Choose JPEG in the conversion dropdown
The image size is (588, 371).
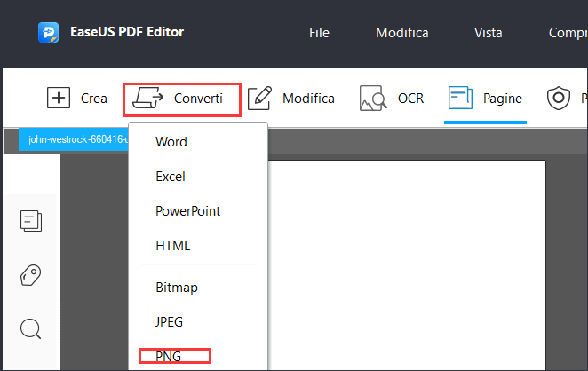169,322
